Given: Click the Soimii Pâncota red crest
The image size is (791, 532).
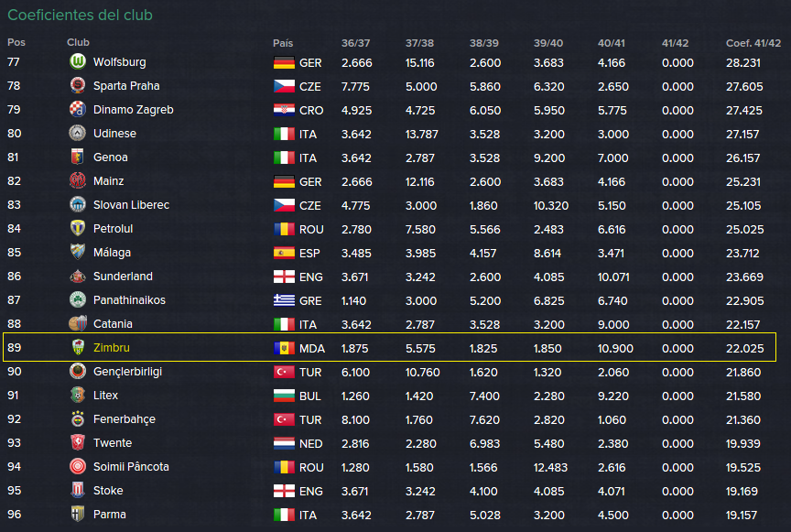Looking at the screenshot, I should pos(78,466).
